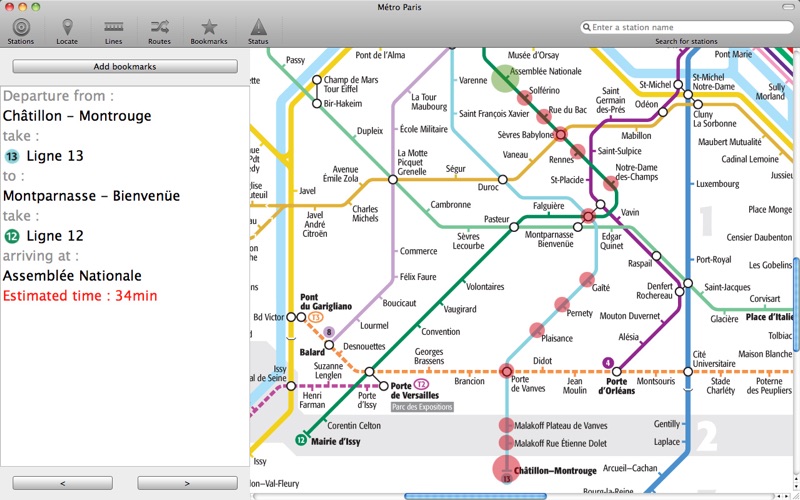800x500 pixels.
Task: Click Malakoff Rue Étienne Dolet marker
Action: pyautogui.click(x=506, y=442)
